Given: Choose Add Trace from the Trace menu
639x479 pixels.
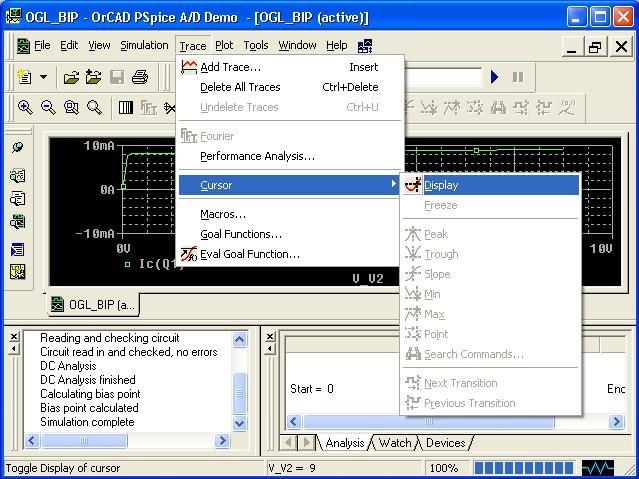Looking at the screenshot, I should click(290, 67).
